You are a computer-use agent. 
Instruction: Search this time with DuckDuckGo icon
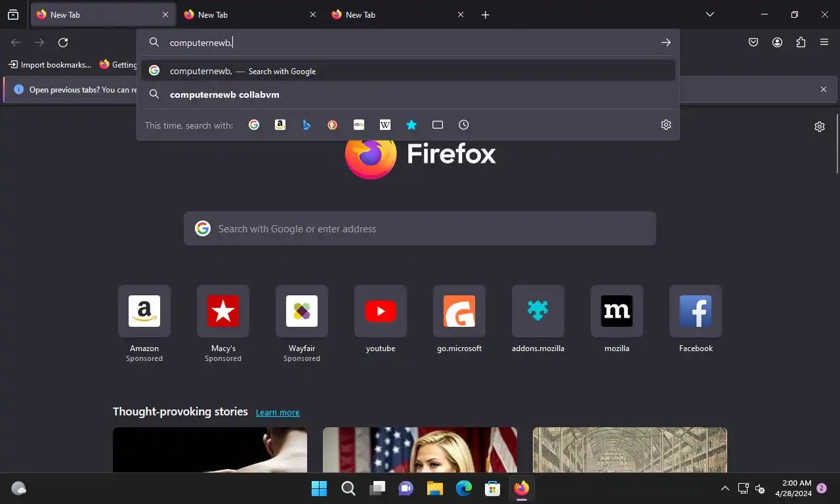click(x=333, y=125)
